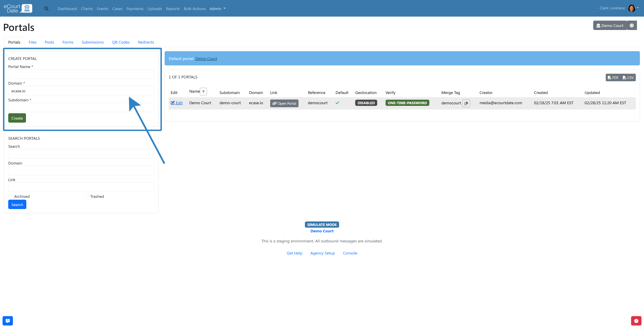Open the search magnifier icon
This screenshot has width=644, height=328.
pyautogui.click(x=46, y=9)
